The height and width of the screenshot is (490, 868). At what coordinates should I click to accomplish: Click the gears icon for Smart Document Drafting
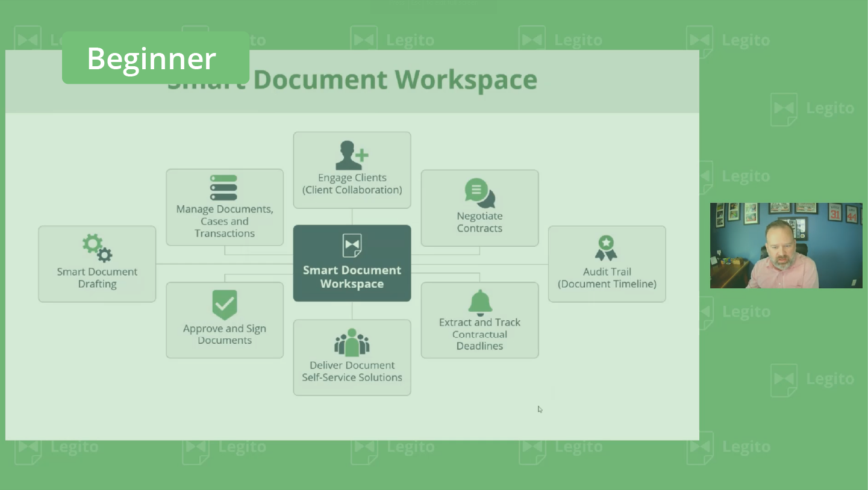(97, 249)
